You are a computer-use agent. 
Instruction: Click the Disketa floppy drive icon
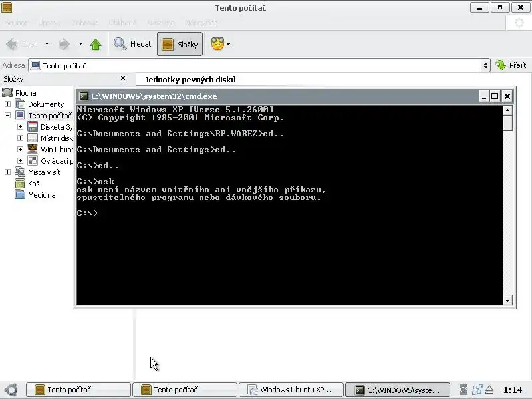(33, 126)
